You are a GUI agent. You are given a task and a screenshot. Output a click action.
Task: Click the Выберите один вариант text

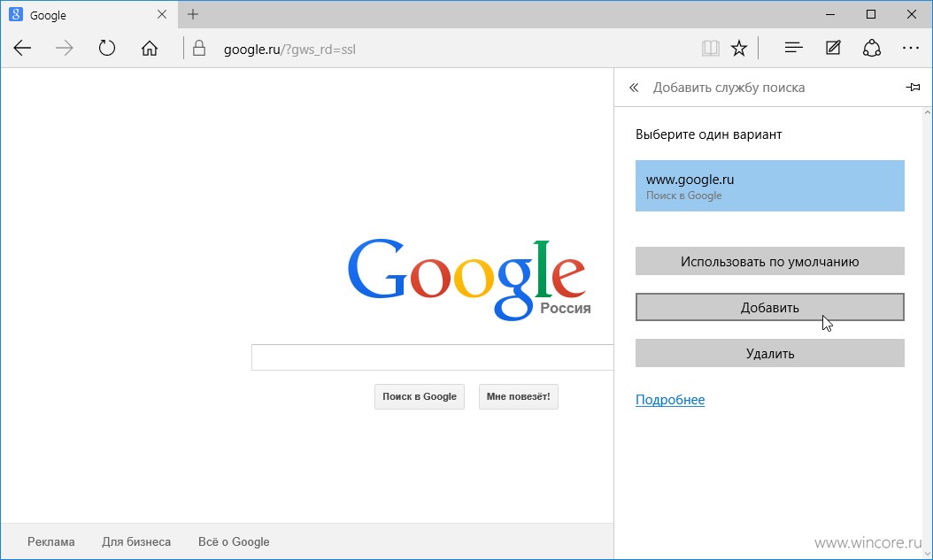(709, 134)
